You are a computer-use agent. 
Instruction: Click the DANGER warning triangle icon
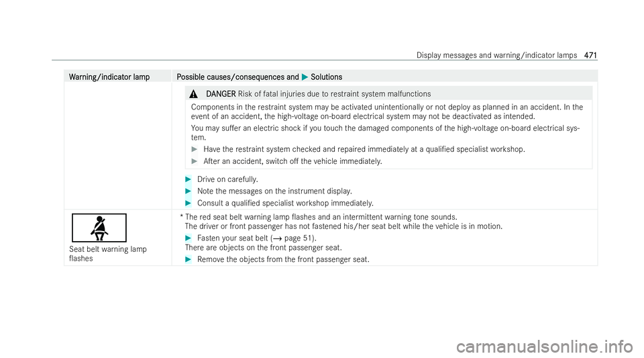pyautogui.click(x=193, y=94)
